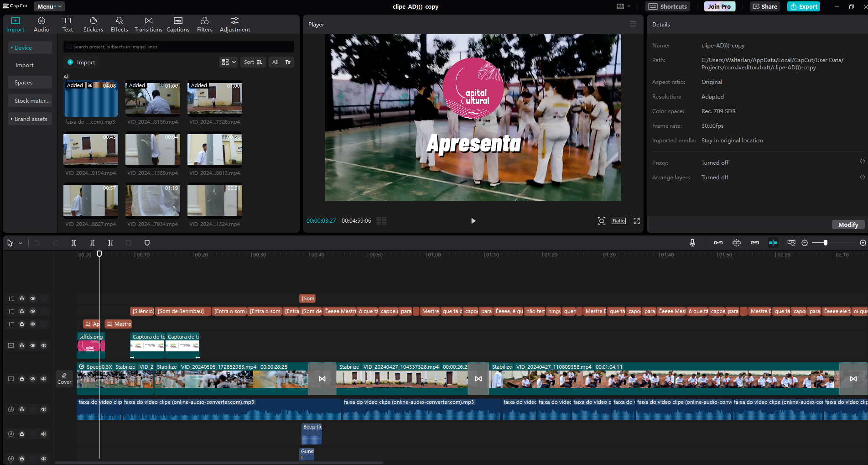868x465 pixels.
Task: Open the Sort dropdown in media panel
Action: tap(253, 62)
